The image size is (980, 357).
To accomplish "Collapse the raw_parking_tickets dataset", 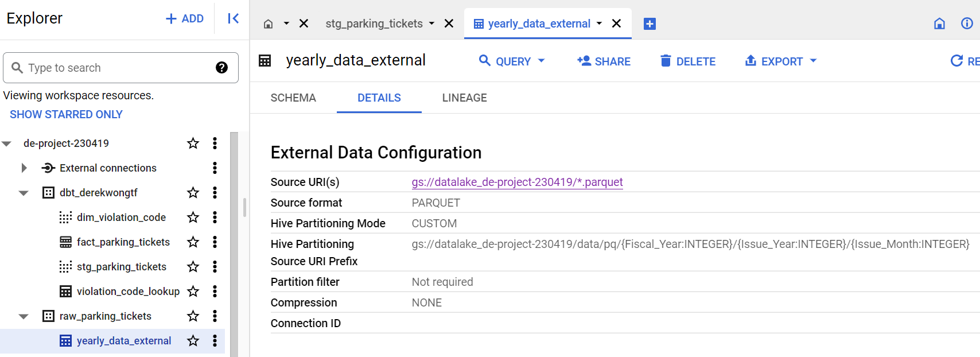I will [24, 316].
